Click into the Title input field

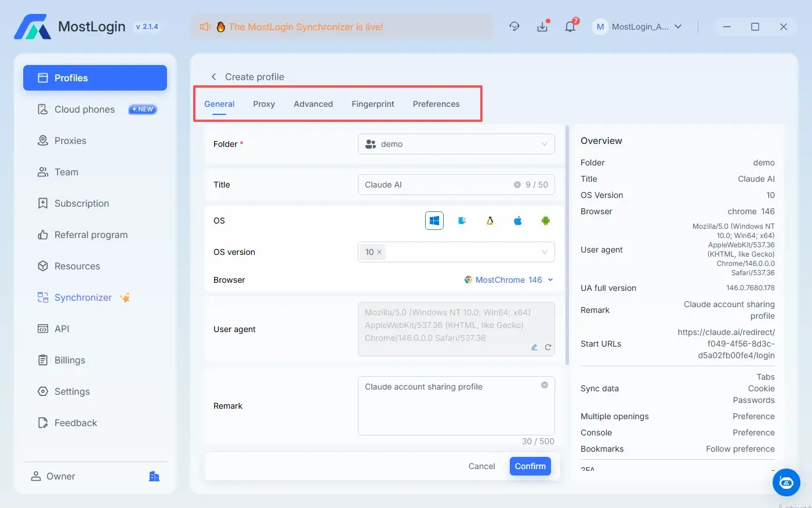click(x=456, y=185)
